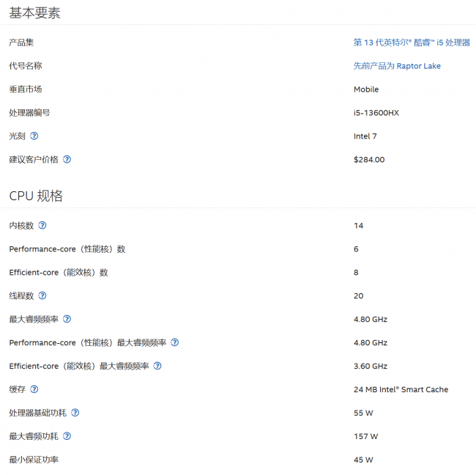Click the 处理器编号 label

(x=29, y=113)
